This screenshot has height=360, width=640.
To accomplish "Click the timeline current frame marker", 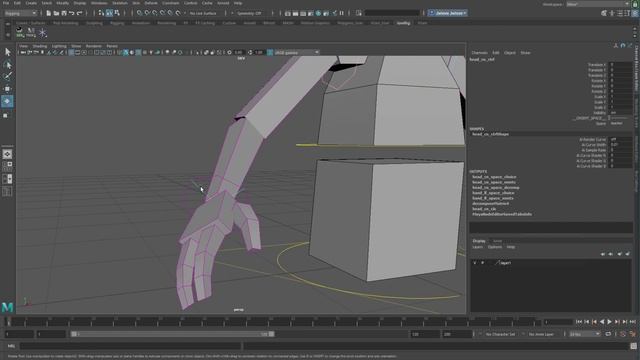I will pos(8,322).
